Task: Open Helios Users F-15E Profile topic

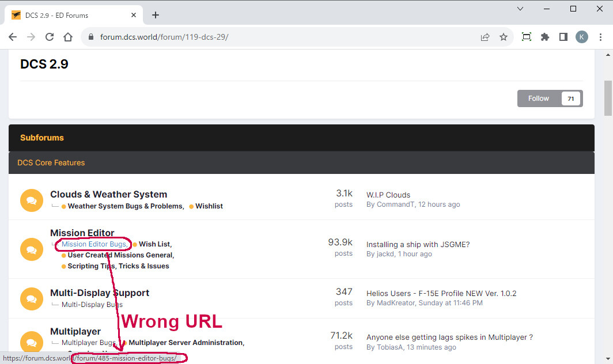Action: (441, 293)
